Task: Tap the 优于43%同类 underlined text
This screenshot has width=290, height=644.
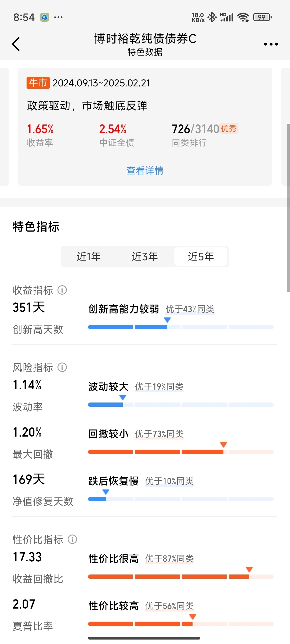Action: (x=190, y=309)
